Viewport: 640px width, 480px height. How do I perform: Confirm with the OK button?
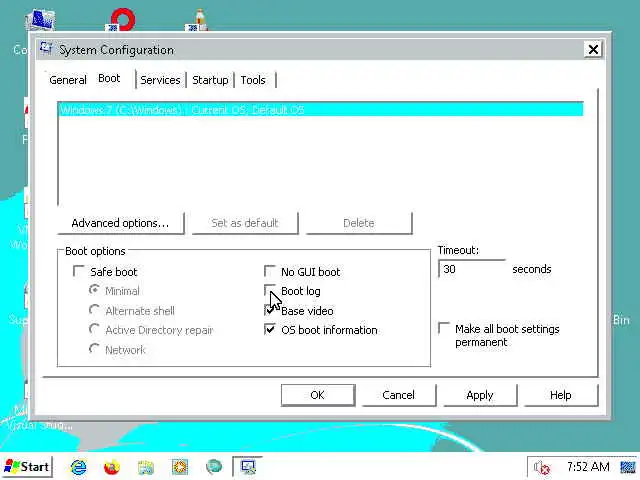click(318, 395)
